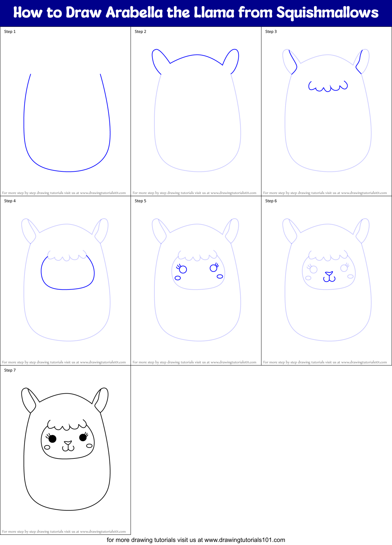This screenshot has width=392, height=545.
Task: Select the Step 1 drawing panel
Action: (65, 111)
